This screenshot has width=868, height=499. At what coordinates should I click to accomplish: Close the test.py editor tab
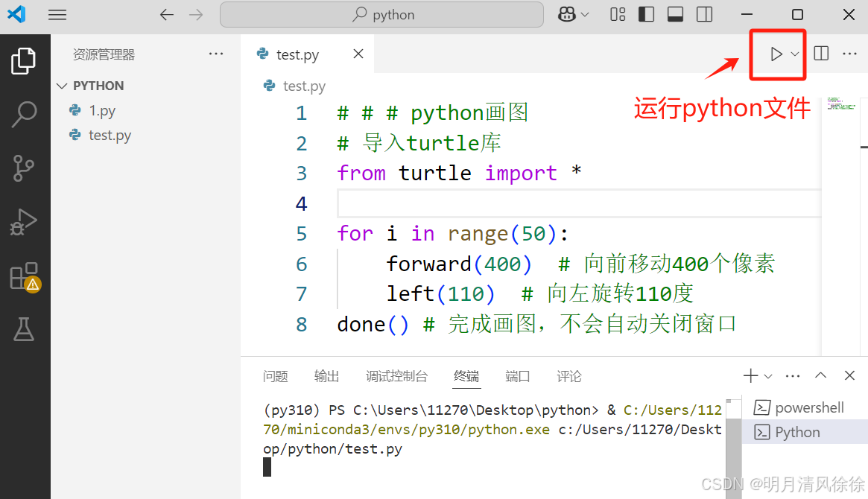pos(358,54)
